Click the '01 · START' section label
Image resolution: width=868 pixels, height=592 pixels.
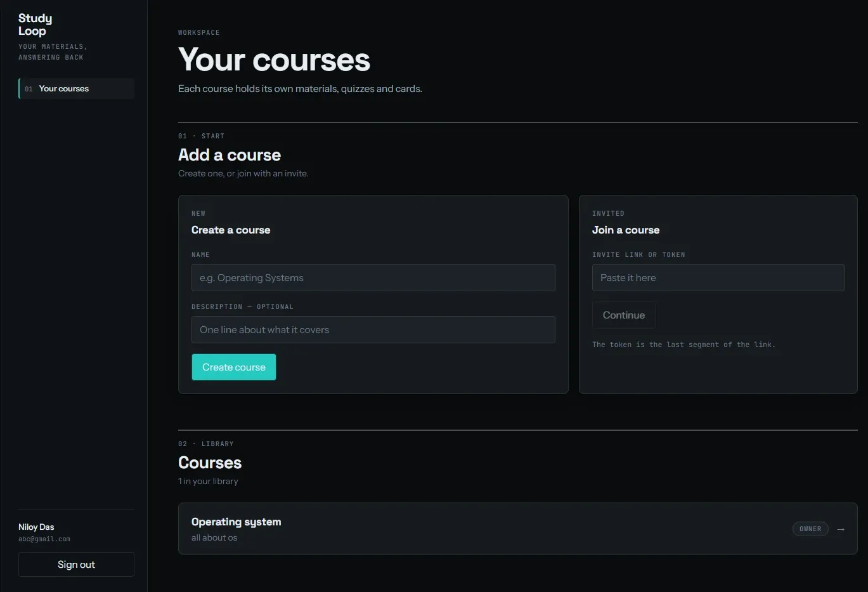tap(201, 136)
